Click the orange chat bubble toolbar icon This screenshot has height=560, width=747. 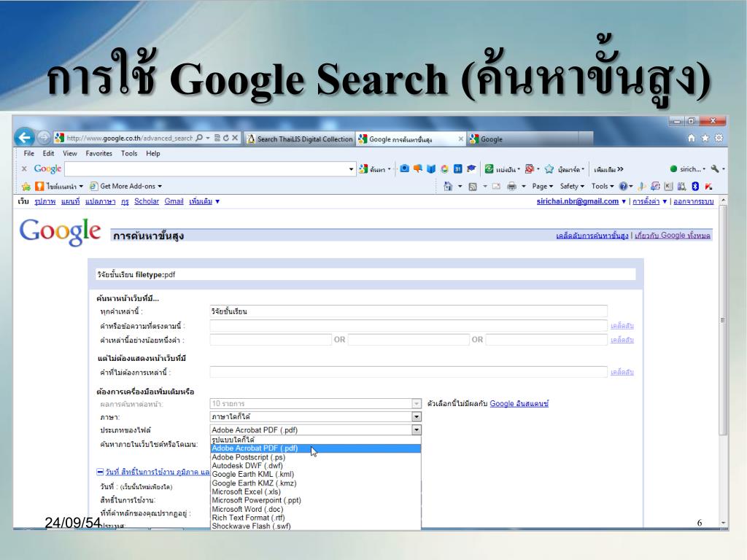coord(418,168)
